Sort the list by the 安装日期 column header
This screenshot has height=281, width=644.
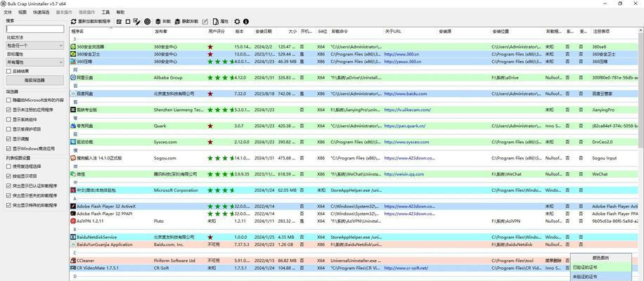[x=265, y=31]
